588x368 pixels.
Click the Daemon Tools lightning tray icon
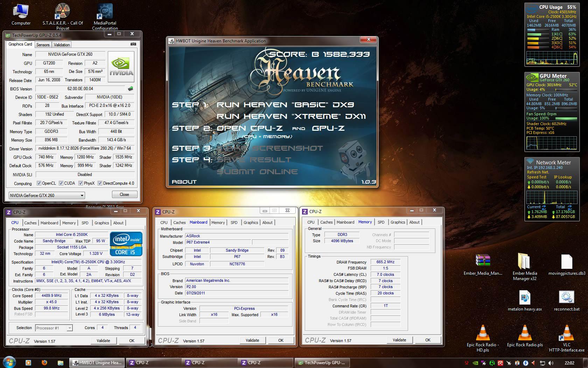coord(526,363)
